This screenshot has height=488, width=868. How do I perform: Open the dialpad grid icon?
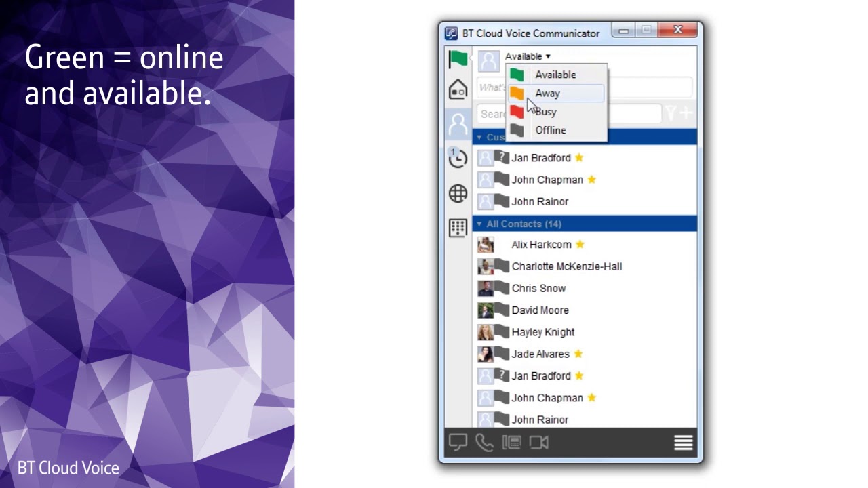458,228
